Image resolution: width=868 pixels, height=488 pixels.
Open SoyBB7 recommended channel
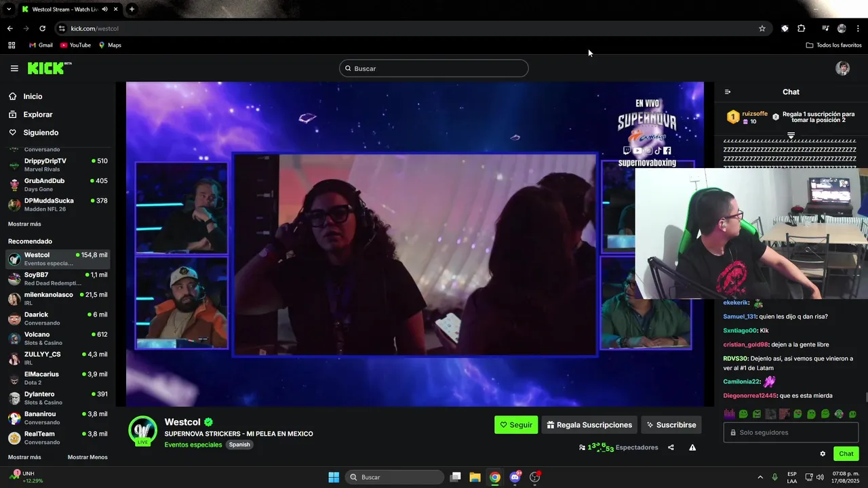pos(58,279)
